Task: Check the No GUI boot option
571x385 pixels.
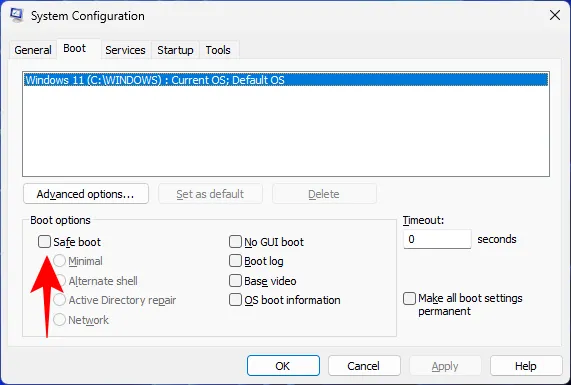Action: pyautogui.click(x=235, y=241)
